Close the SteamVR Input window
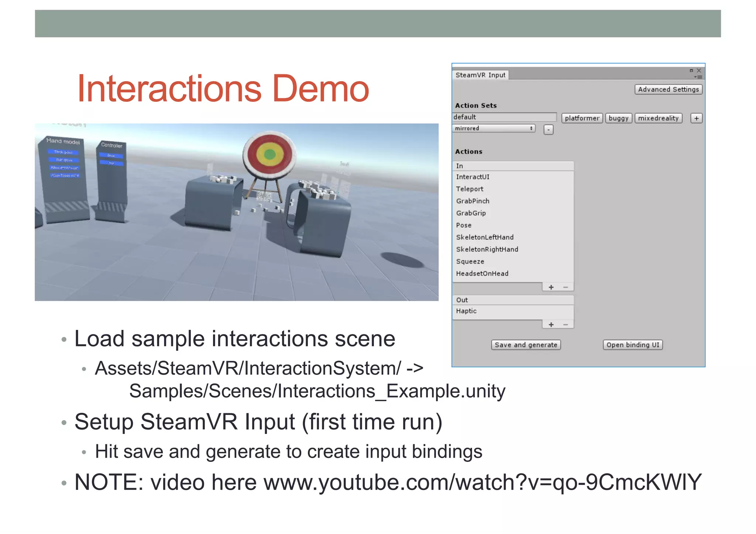Image resolution: width=756 pixels, height=534 pixels. click(699, 70)
